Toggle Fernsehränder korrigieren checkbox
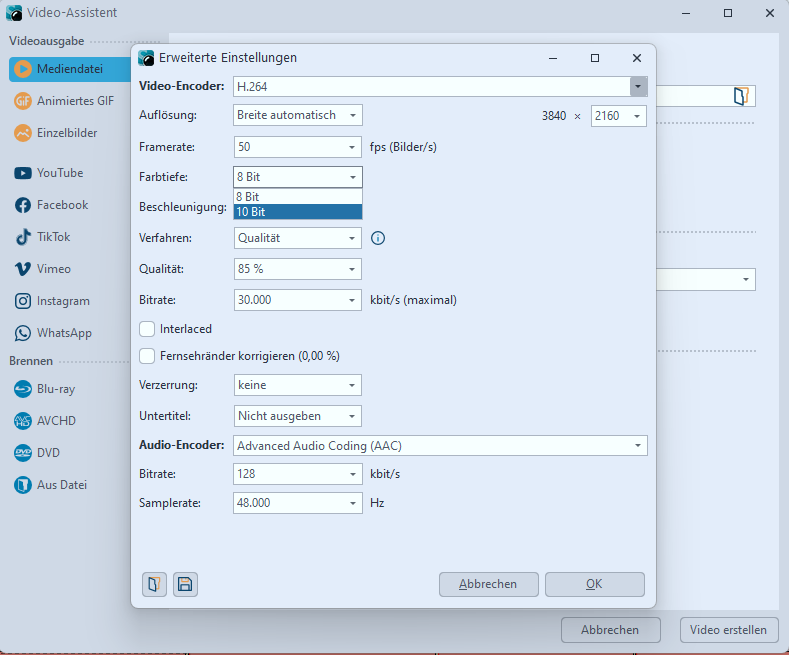Viewport: 789px width, 655px height. pyautogui.click(x=148, y=355)
